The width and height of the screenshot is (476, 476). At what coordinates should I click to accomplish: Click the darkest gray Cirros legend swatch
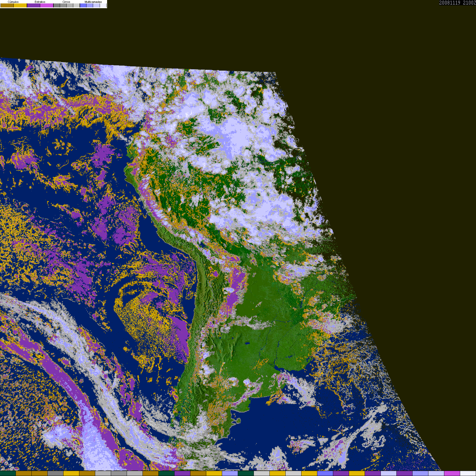point(57,5)
